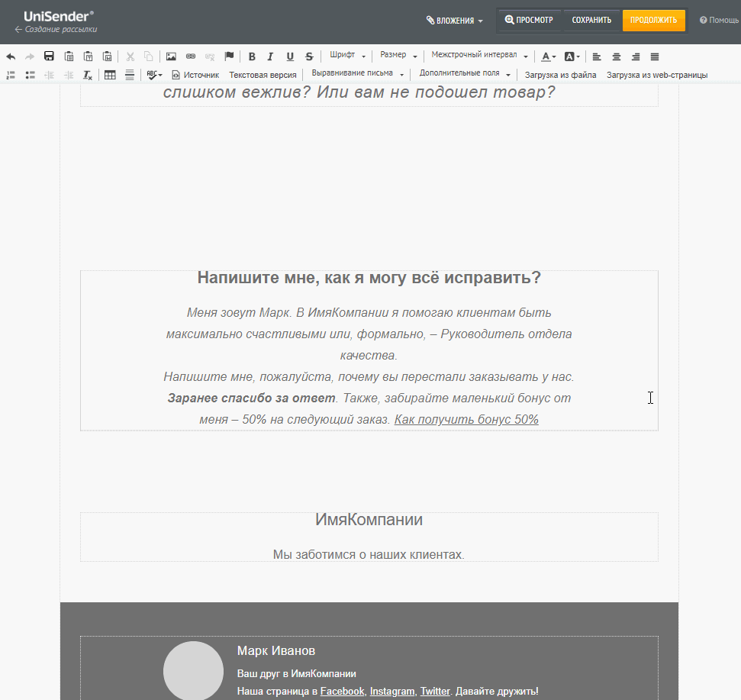Align text left

597,56
